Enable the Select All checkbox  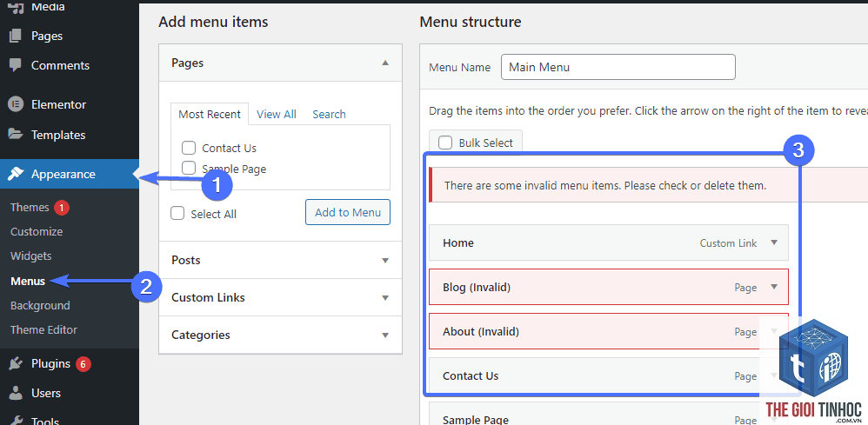(x=177, y=214)
